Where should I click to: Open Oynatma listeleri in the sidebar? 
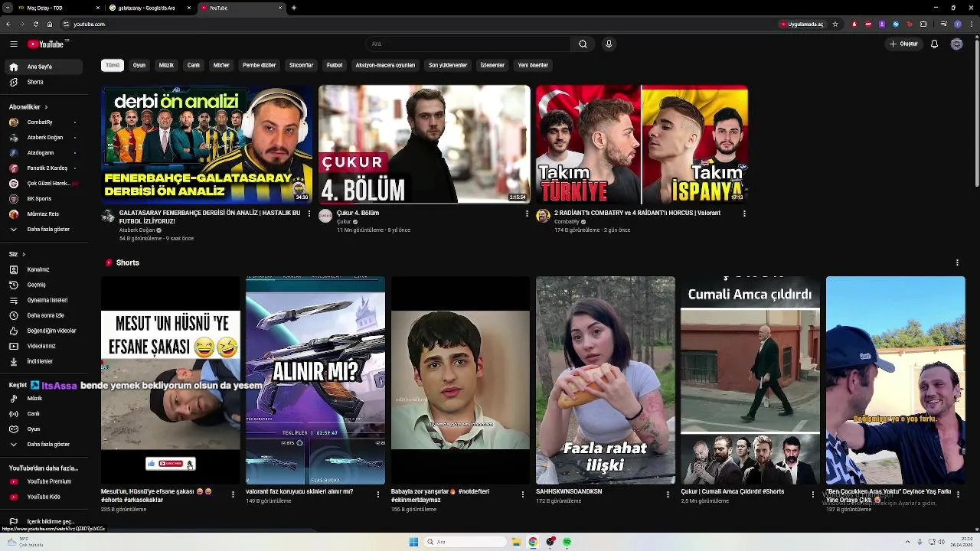[x=42, y=300]
